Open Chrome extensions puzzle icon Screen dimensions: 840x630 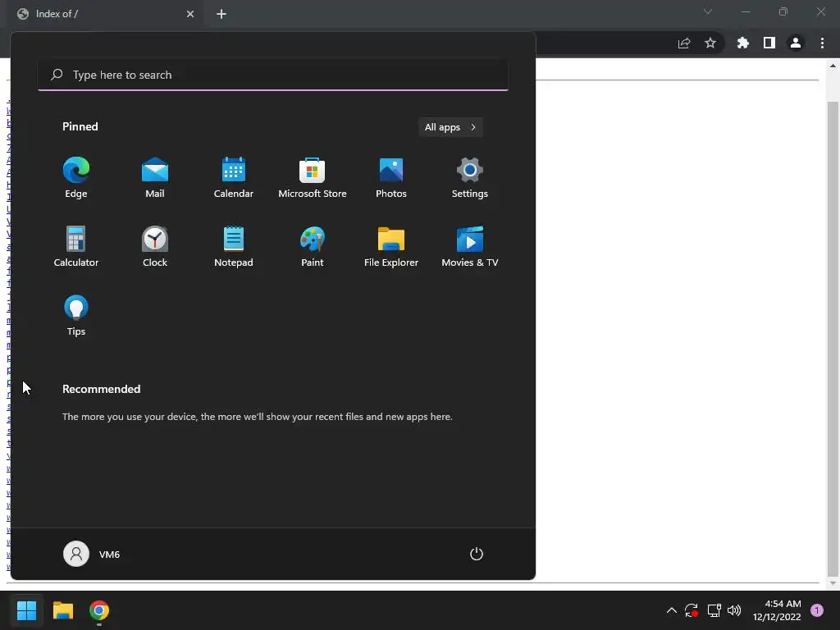743,43
